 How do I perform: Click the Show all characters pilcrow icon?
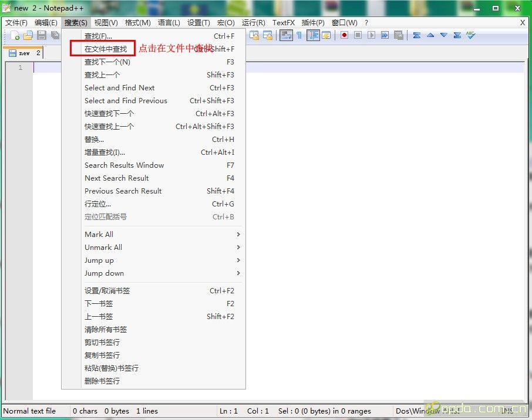299,35
